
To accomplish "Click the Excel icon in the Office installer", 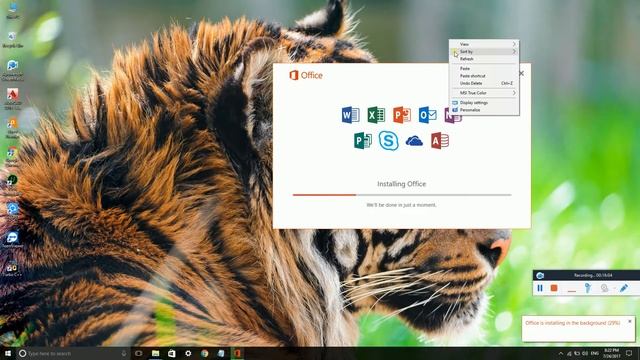I will click(x=376, y=115).
